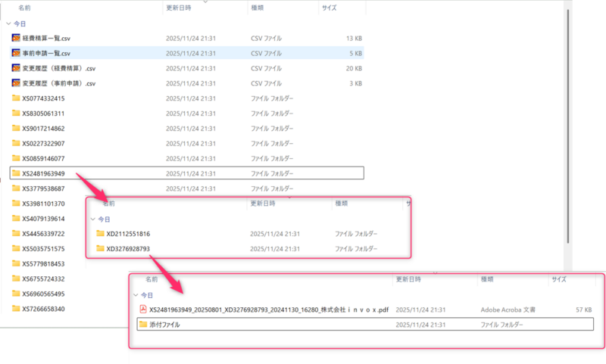606x364 pixels.
Task: Click the 変更履歴（経費精算）.csv icon
Action: (x=16, y=68)
